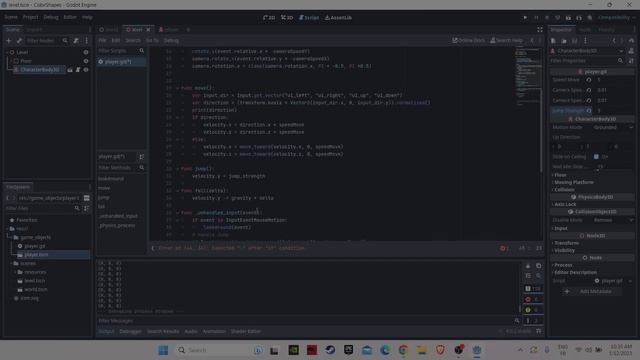
Task: Go to previous object in Inspector history
Action: click(x=614, y=41)
